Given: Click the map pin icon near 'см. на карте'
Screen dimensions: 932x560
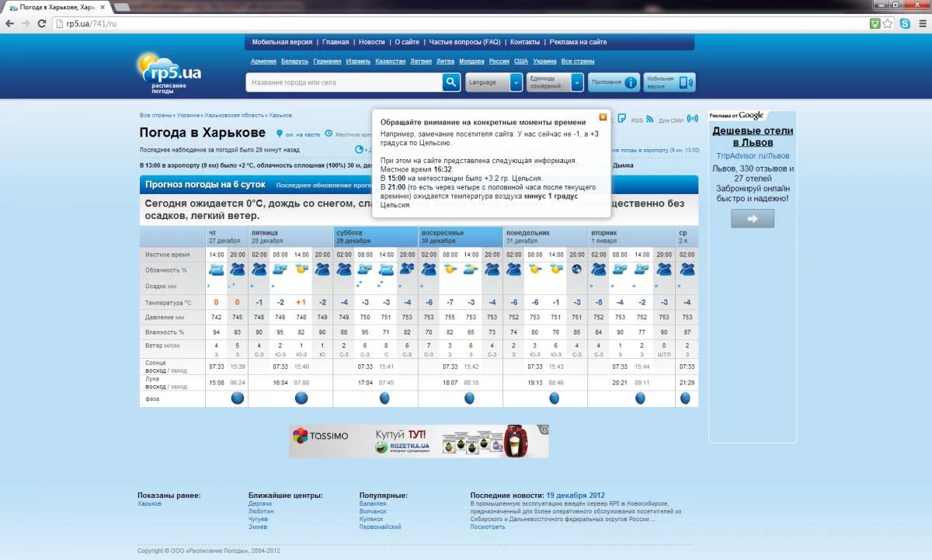Looking at the screenshot, I should pos(280,134).
